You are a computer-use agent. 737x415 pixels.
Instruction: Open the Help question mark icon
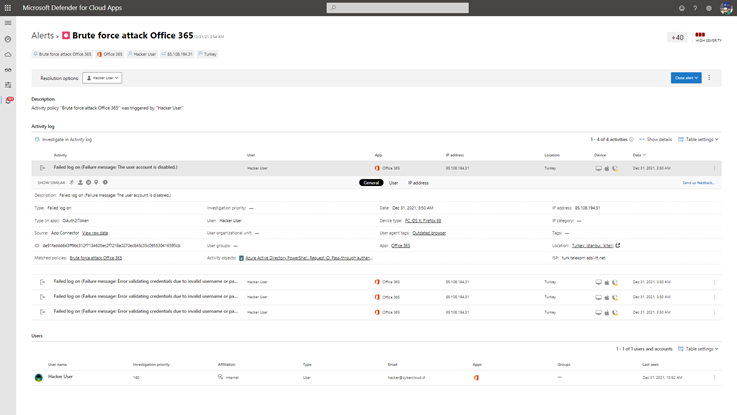coord(695,8)
